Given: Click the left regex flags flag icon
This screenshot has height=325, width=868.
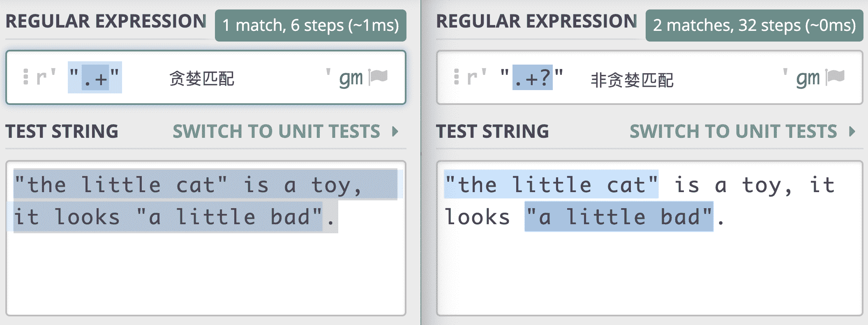Looking at the screenshot, I should (x=379, y=77).
